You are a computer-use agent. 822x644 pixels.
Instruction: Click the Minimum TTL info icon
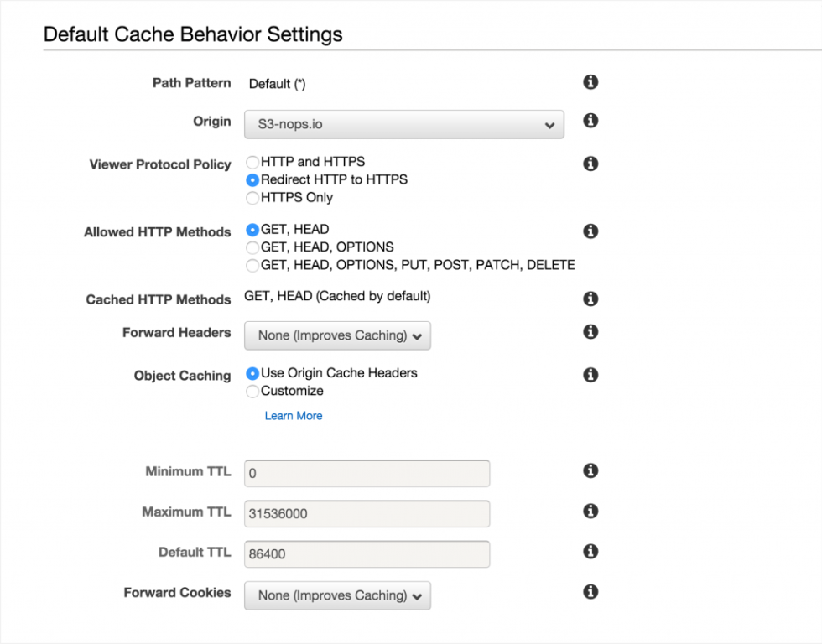click(x=590, y=470)
